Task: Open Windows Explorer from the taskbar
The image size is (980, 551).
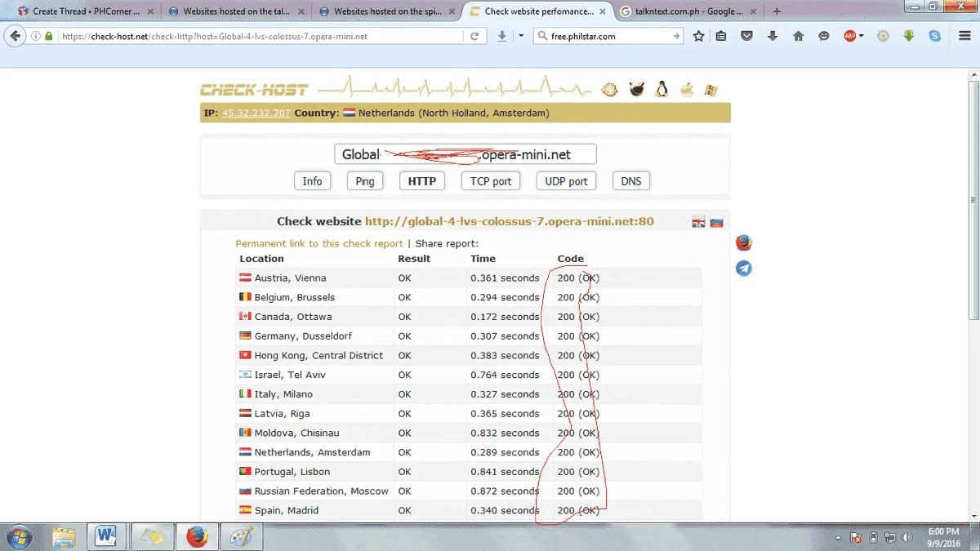Action: (x=64, y=537)
